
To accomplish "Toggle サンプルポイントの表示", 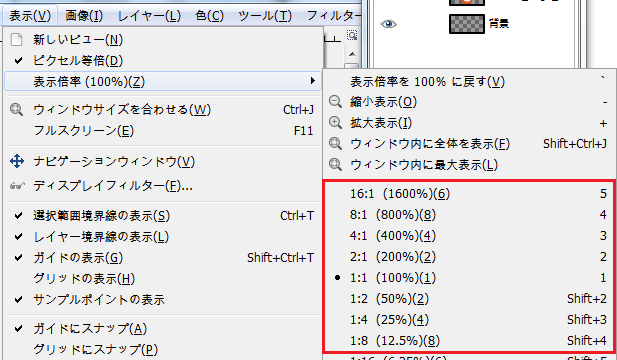I will 163,300.
